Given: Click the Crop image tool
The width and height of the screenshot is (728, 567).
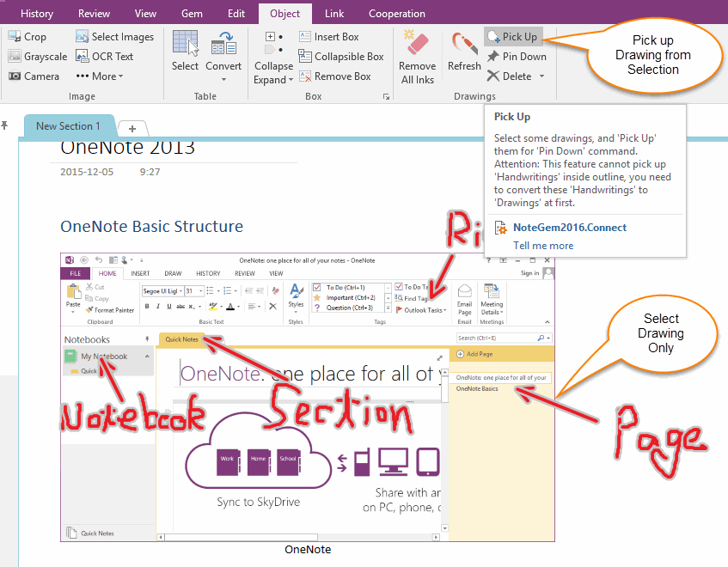Looking at the screenshot, I should [28, 37].
